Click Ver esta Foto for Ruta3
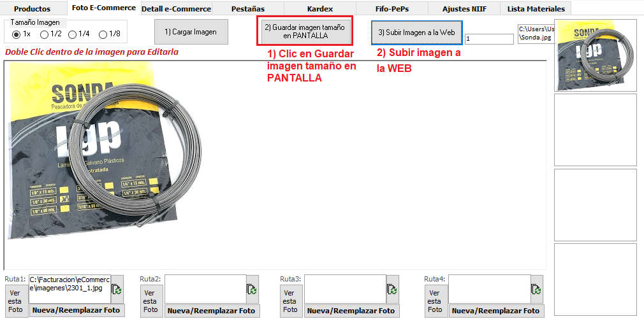The height and width of the screenshot is (319, 644). (x=290, y=301)
